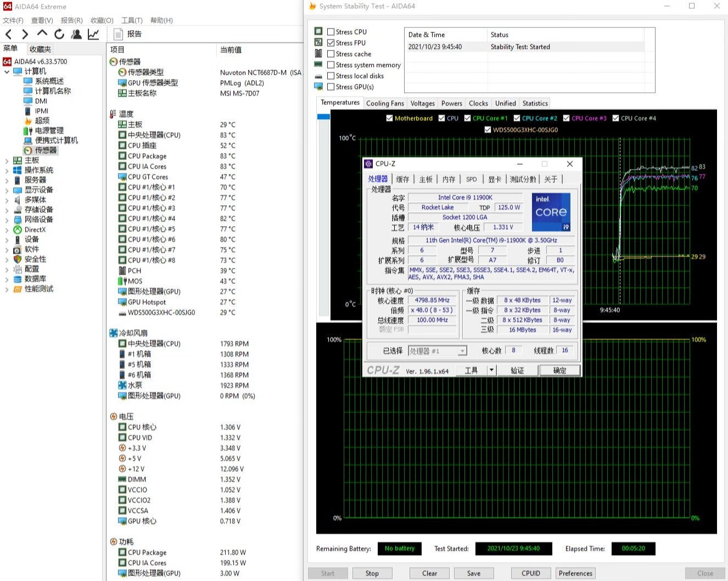Expand the 服务器 tree node

click(x=7, y=180)
